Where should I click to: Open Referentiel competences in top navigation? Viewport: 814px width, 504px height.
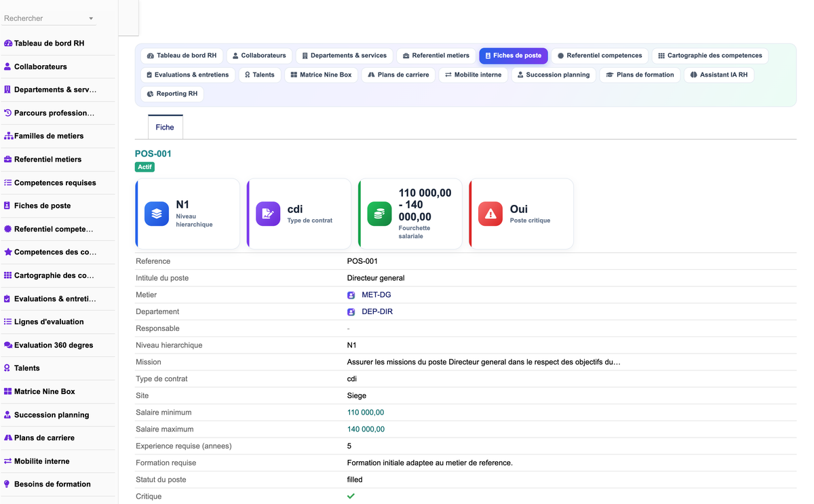pos(600,56)
